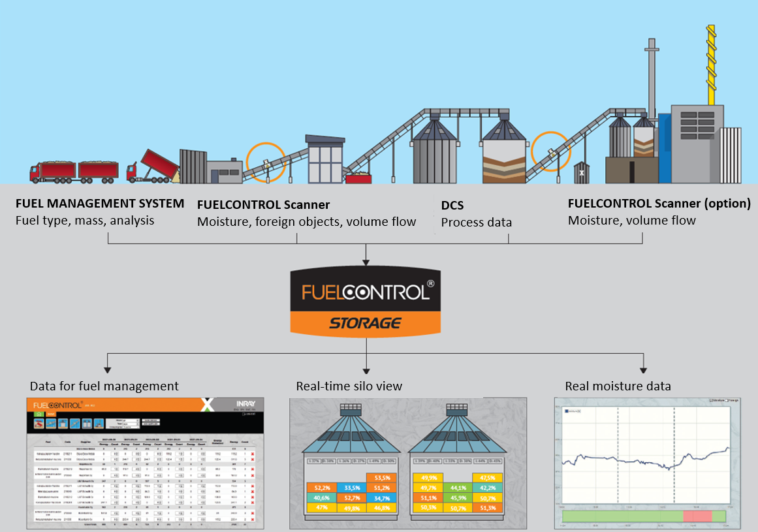This screenshot has height=532, width=758.
Task: Open the first dropdown in FUELCONTROL filter panel
Action: (x=131, y=420)
